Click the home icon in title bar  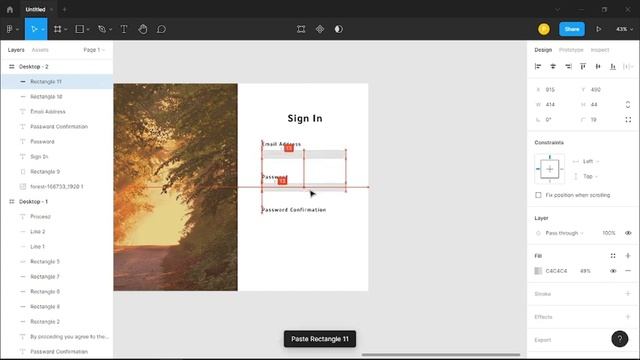(10, 9)
